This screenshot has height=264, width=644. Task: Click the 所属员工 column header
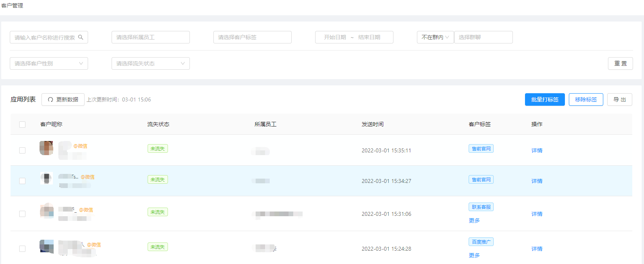[265, 124]
